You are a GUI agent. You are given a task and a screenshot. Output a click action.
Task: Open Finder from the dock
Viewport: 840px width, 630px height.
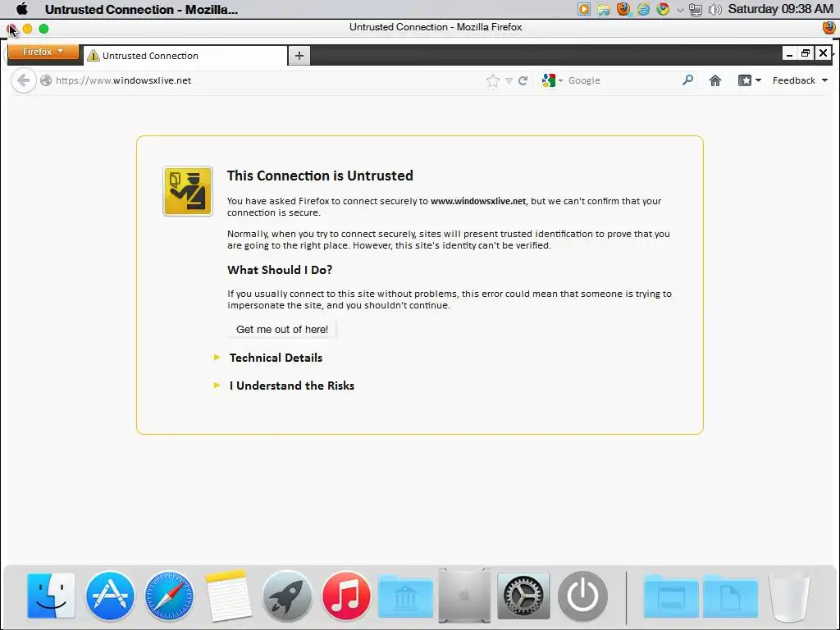click(x=51, y=596)
